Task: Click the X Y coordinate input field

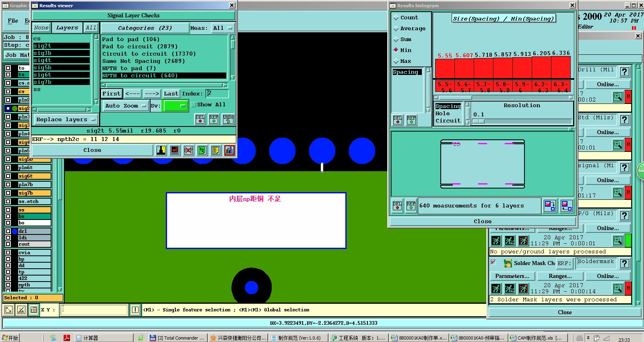Action: [x=94, y=310]
